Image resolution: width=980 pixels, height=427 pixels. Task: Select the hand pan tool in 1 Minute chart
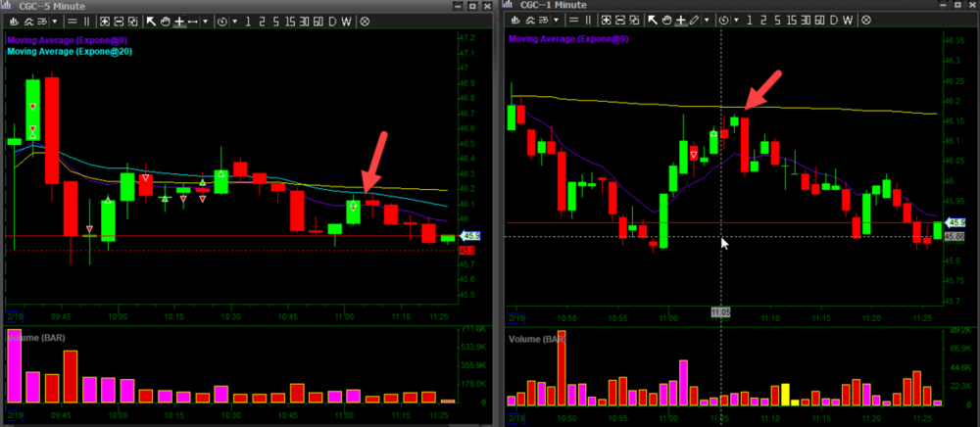(x=666, y=20)
